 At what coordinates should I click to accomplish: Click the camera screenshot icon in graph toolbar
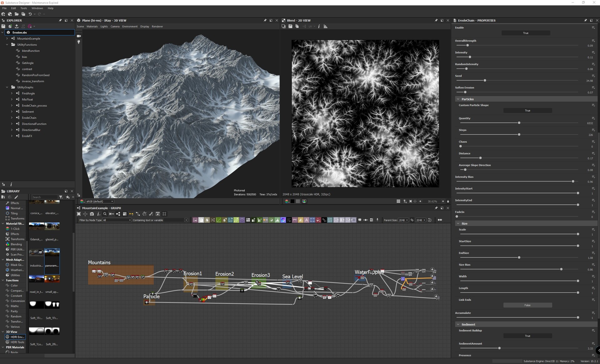click(92, 214)
